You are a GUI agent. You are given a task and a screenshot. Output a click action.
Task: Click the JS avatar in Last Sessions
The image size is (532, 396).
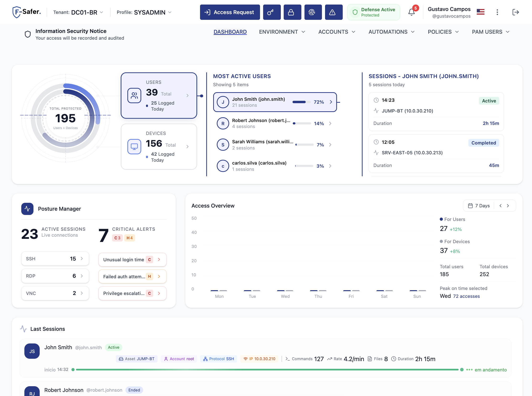(x=32, y=351)
